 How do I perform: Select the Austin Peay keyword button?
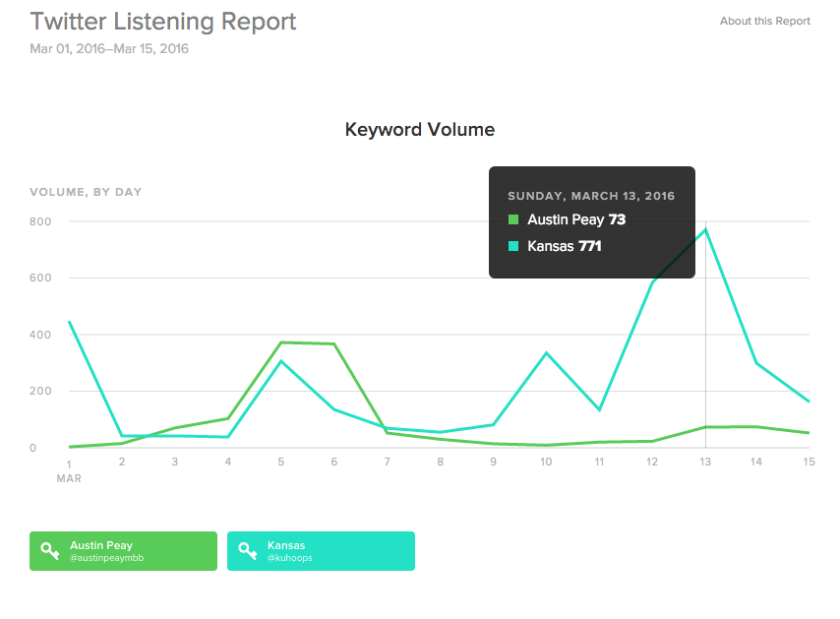click(123, 551)
